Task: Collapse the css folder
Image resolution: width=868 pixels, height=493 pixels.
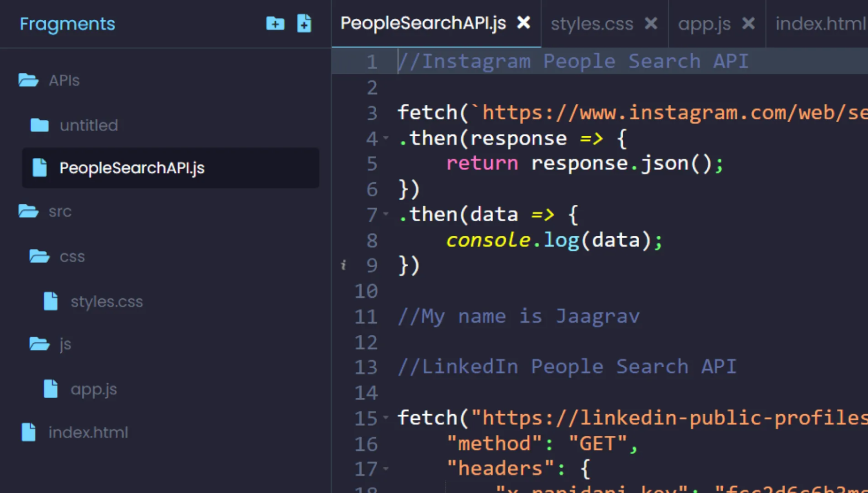Action: coord(39,256)
